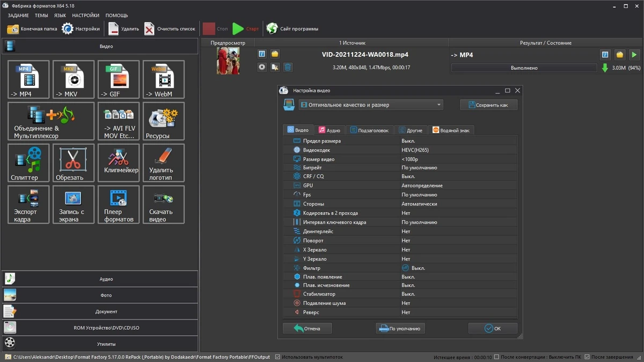Click the FFOutput output path in status bar
The height and width of the screenshot is (362, 644).
[x=143, y=357]
